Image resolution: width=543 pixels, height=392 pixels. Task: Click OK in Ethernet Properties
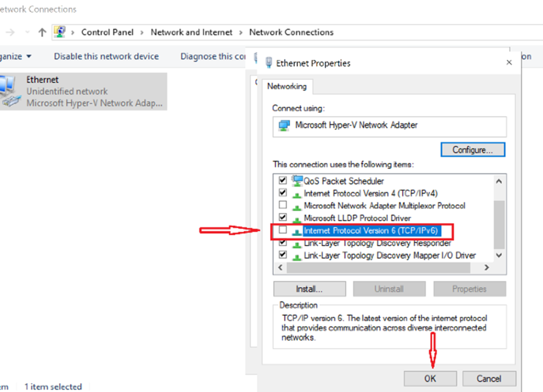(430, 379)
